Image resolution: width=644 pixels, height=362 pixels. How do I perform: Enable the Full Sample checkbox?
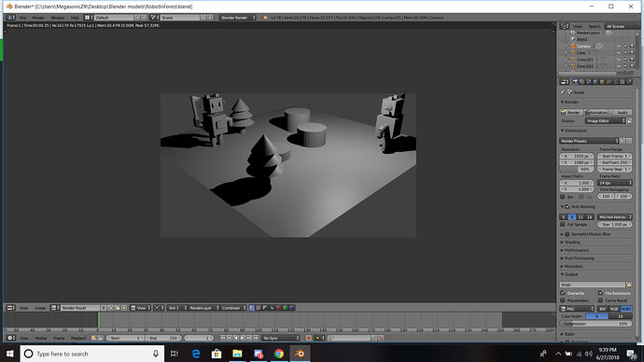click(563, 225)
